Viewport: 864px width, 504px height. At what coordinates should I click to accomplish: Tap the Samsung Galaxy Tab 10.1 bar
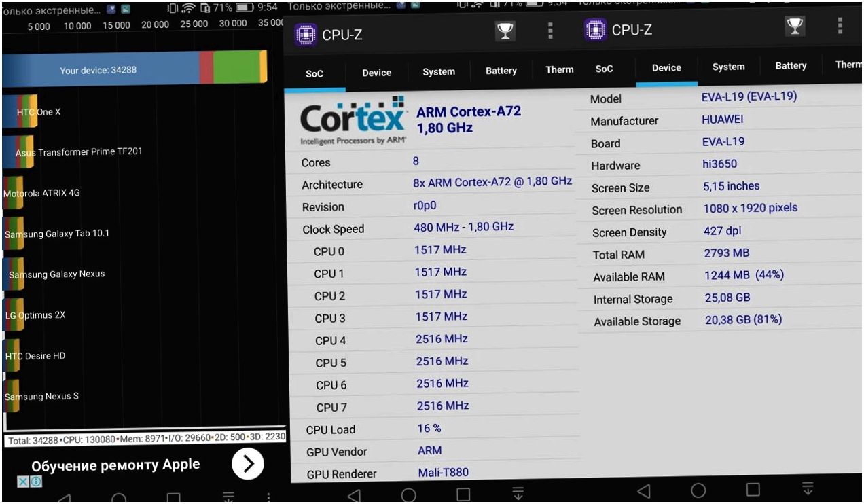click(13, 234)
